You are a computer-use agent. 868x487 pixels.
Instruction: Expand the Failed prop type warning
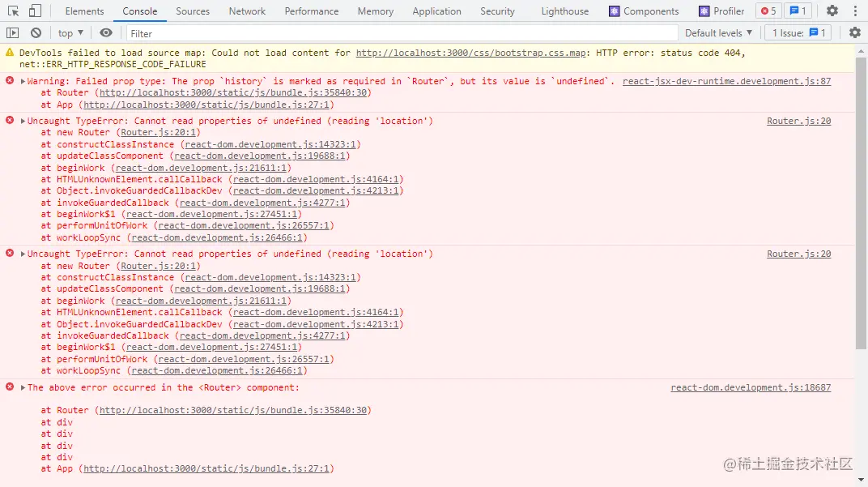click(23, 82)
